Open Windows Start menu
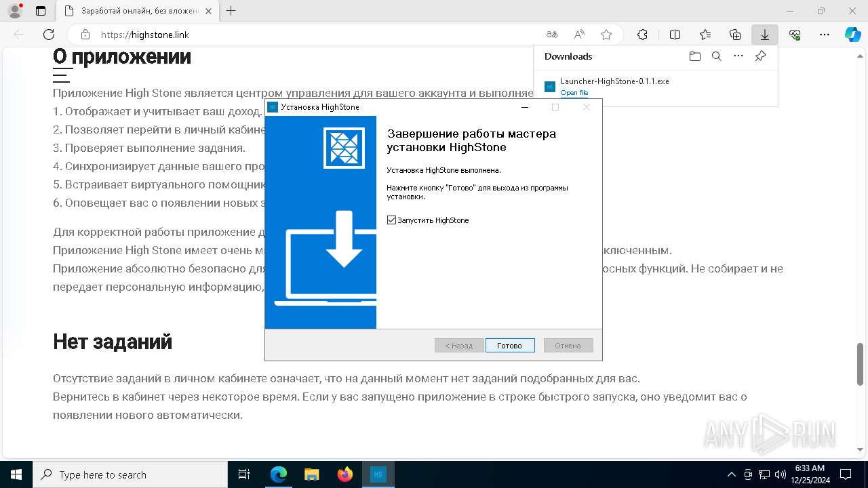The image size is (868, 488). click(16, 474)
